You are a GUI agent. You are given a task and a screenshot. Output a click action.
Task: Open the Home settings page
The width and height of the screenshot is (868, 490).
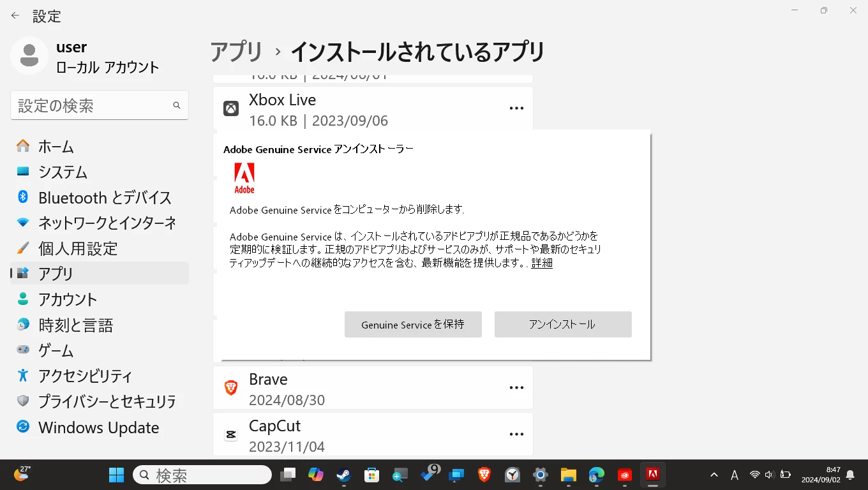(x=100, y=146)
